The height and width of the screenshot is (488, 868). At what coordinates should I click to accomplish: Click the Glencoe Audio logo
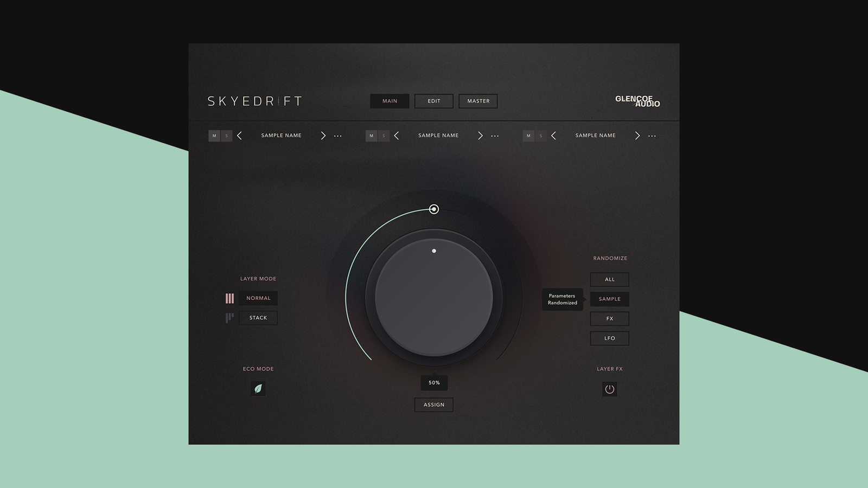pos(637,101)
